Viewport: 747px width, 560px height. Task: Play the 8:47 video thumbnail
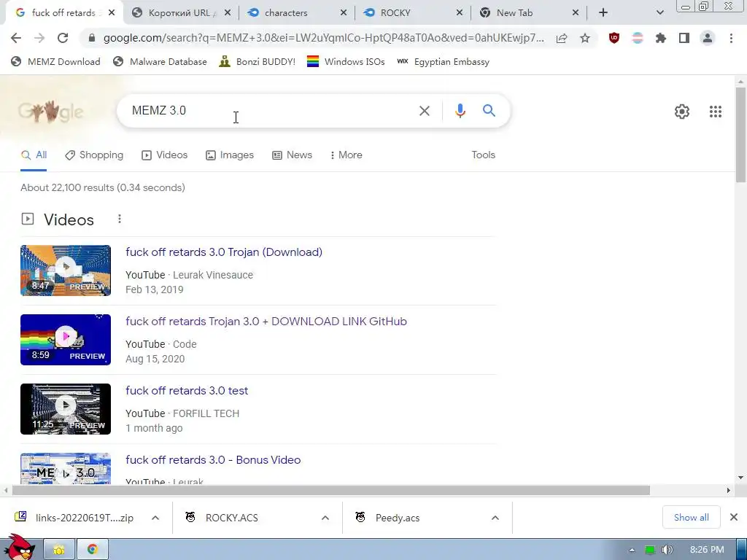(x=66, y=271)
